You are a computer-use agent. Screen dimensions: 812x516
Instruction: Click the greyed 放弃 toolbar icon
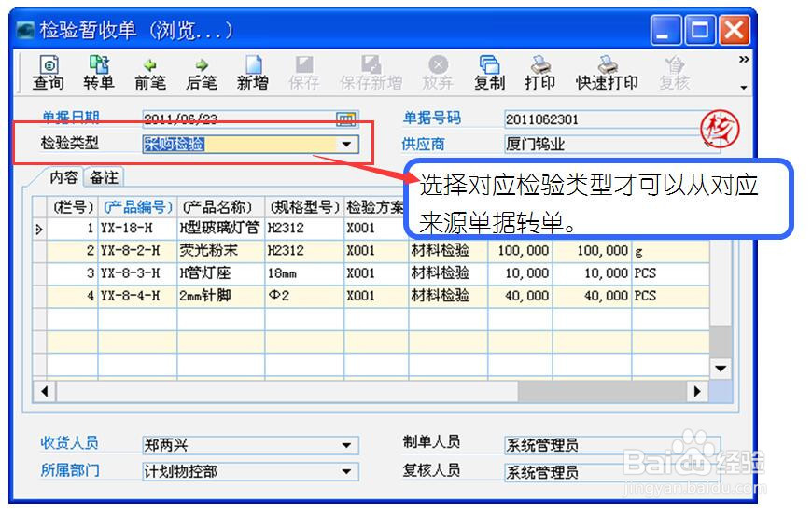pyautogui.click(x=438, y=73)
